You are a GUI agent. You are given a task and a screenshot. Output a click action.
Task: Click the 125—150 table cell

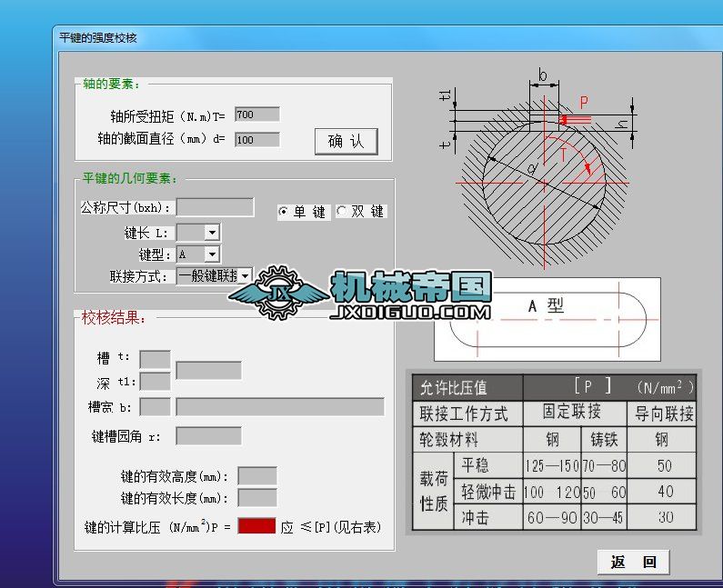(552, 465)
